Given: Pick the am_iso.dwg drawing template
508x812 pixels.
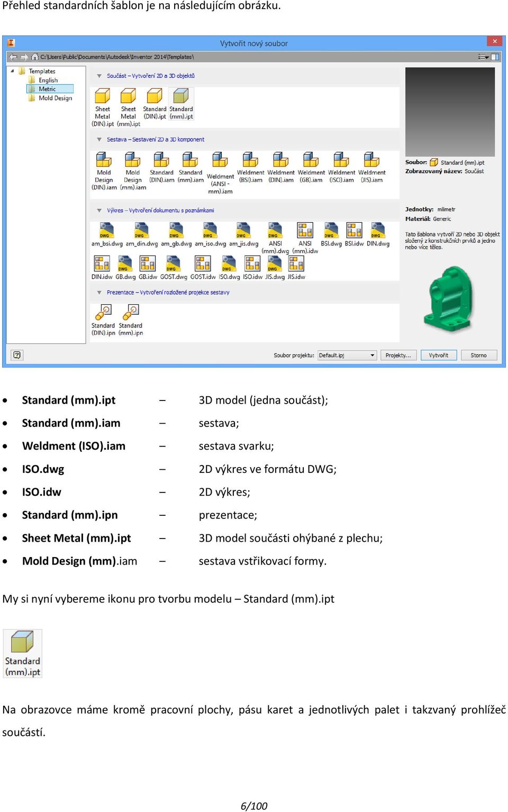Looking at the screenshot, I should pyautogui.click(x=210, y=235).
